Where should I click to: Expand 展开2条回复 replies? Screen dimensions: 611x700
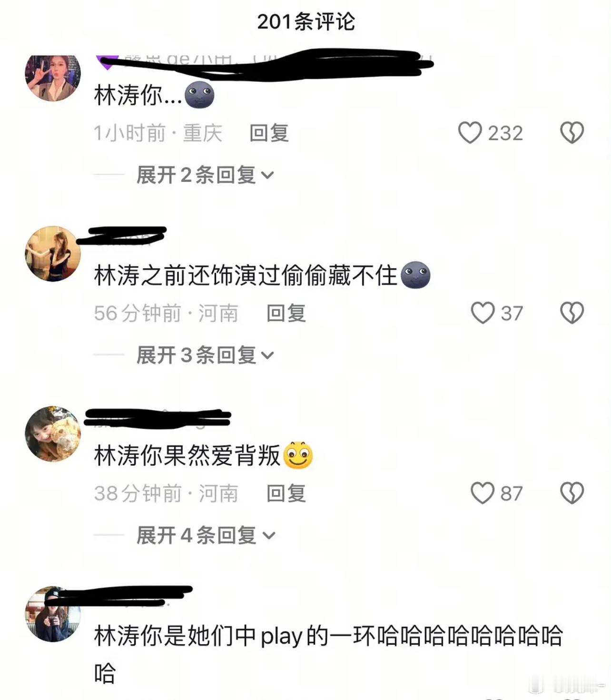coord(206,175)
